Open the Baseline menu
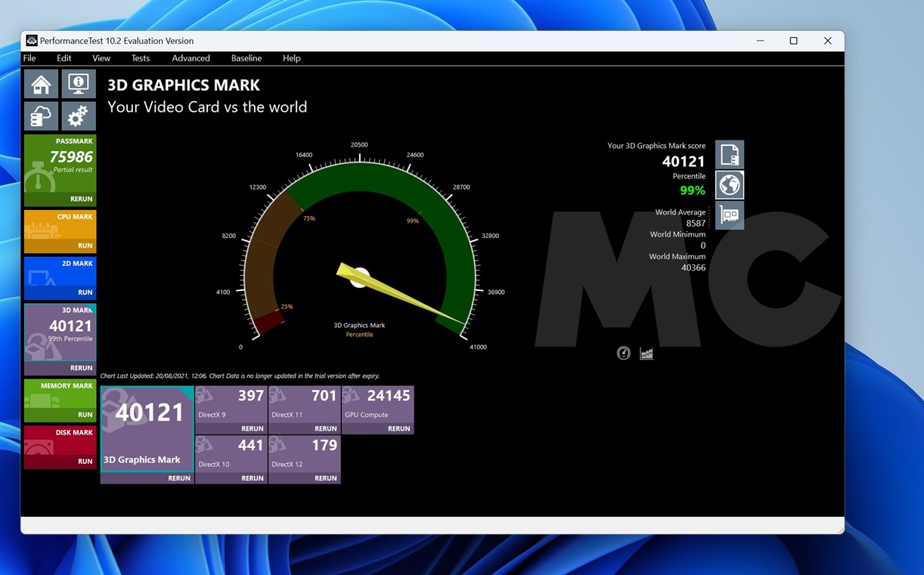This screenshot has width=924, height=575. click(246, 58)
